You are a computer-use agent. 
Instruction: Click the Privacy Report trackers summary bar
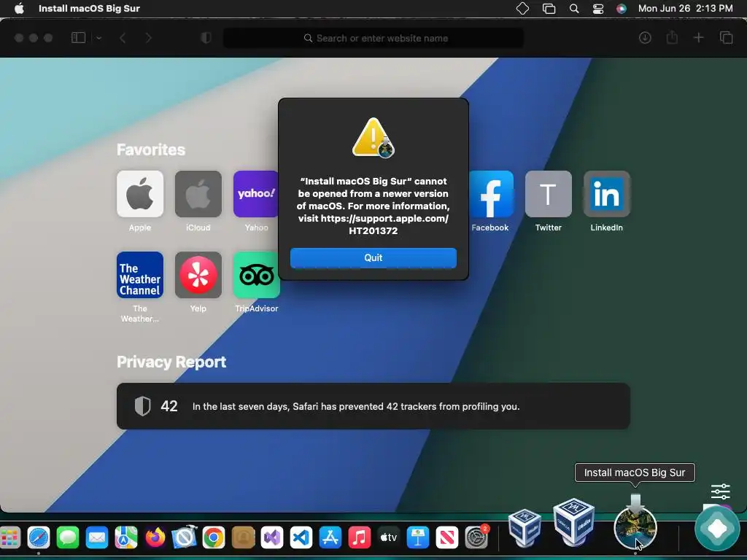(x=373, y=406)
